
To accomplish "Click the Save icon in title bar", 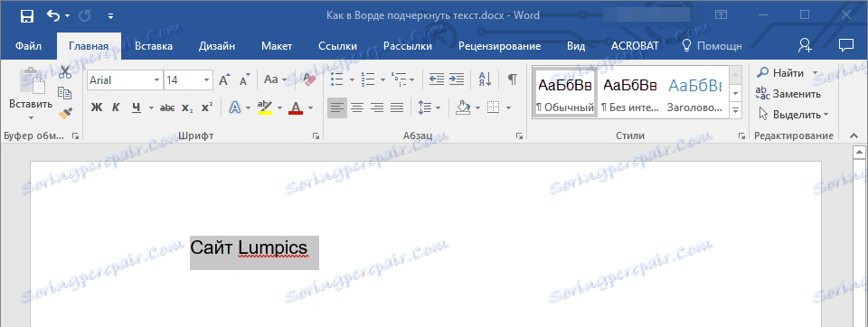I will coord(26,16).
